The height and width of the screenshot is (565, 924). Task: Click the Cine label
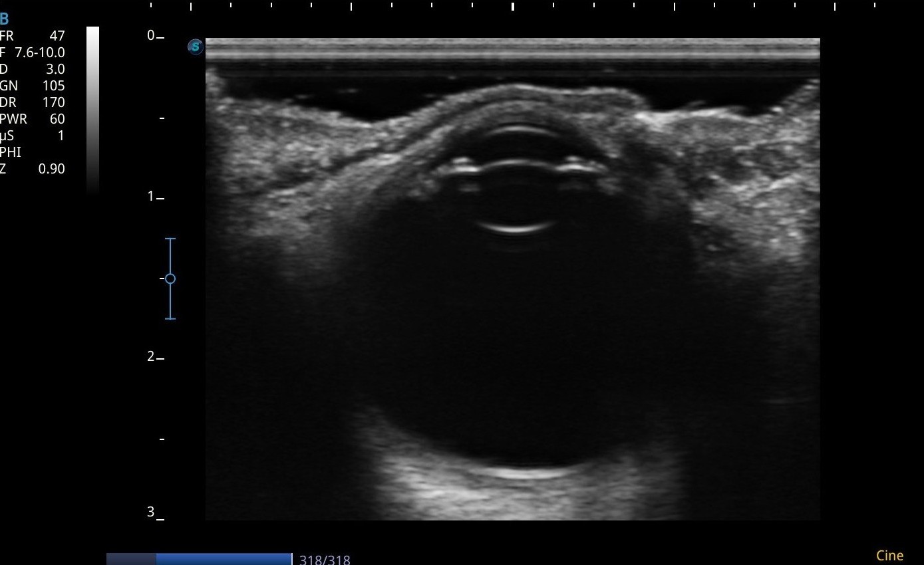click(x=889, y=556)
